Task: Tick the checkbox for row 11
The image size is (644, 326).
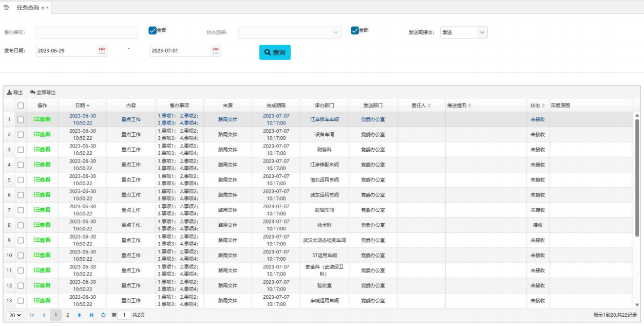Action: tap(21, 270)
